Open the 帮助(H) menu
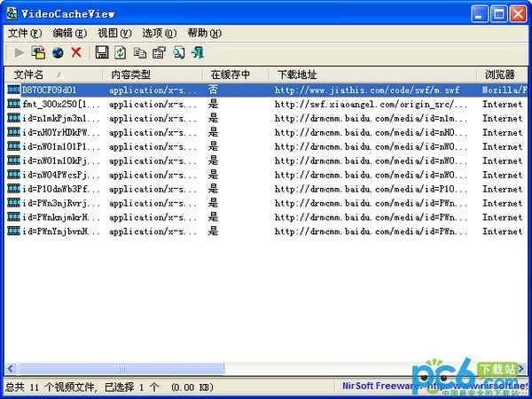 pos(205,34)
